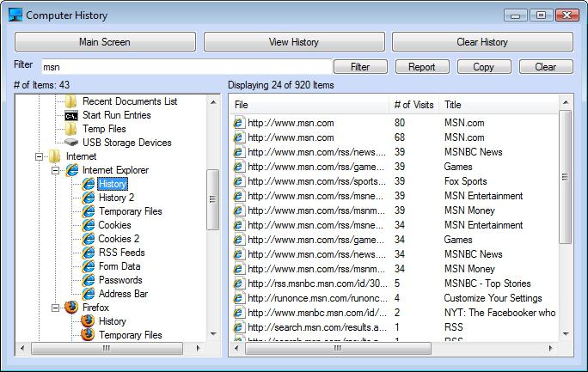Click the results list scroll-up arrow
588x372 pixels.
[x=566, y=102]
